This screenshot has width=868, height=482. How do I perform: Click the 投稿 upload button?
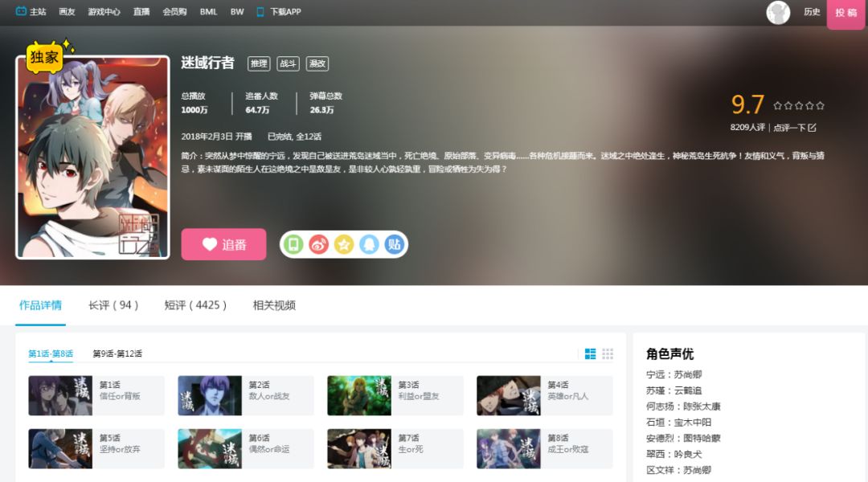pos(845,14)
